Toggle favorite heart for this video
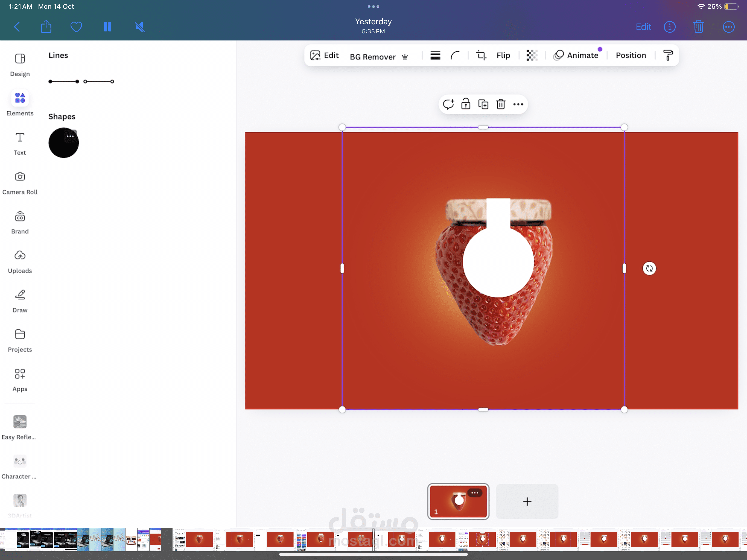The height and width of the screenshot is (560, 747). pyautogui.click(x=76, y=27)
